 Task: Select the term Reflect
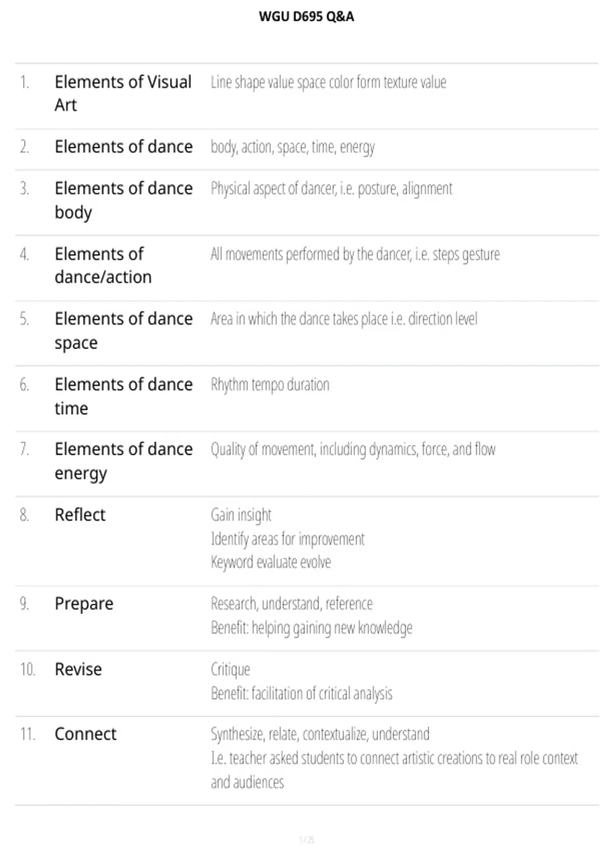[80, 515]
